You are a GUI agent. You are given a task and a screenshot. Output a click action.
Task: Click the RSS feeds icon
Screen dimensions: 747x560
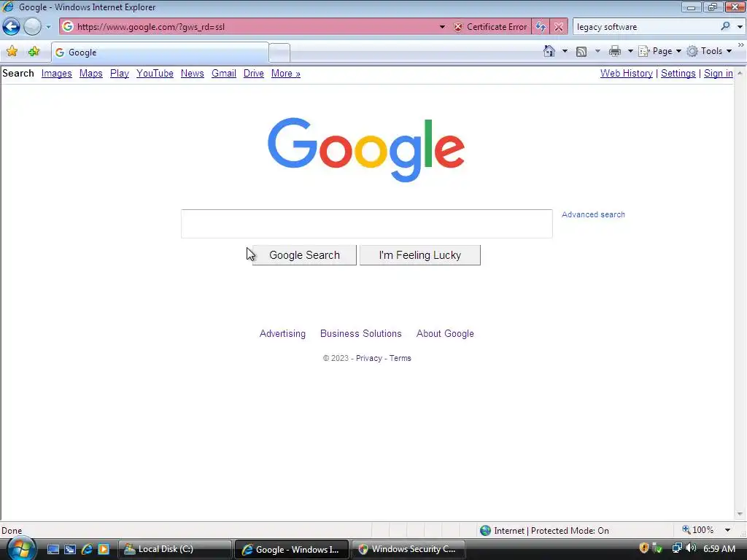581,52
